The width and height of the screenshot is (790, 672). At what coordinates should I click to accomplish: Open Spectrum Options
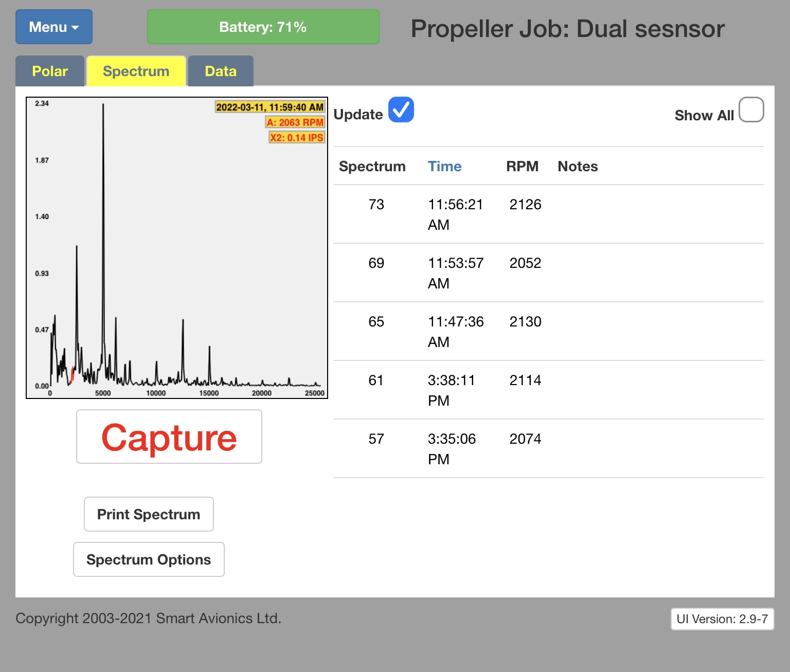149,559
